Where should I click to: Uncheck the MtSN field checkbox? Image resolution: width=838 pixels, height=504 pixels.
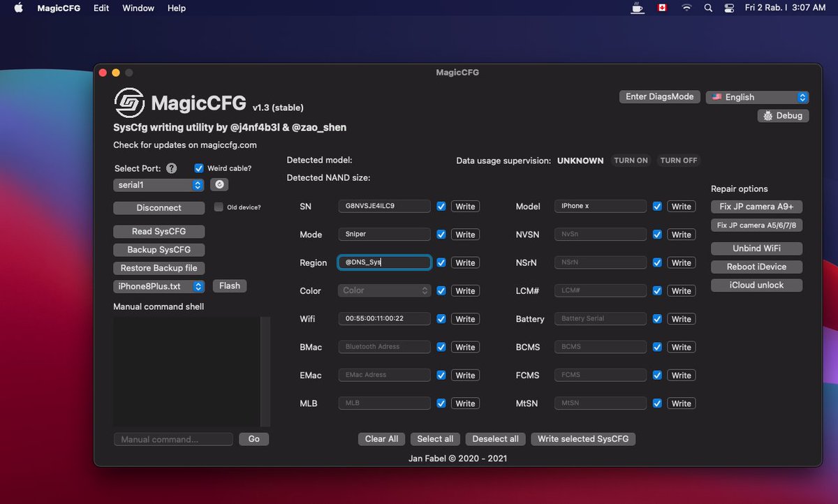point(657,403)
